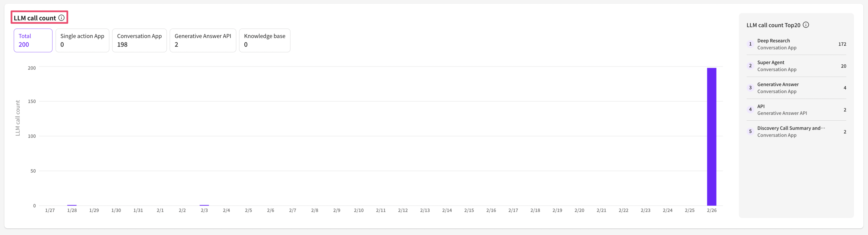The image size is (868, 235).
Task: Click the info icon beside LLM call count
Action: click(x=61, y=18)
